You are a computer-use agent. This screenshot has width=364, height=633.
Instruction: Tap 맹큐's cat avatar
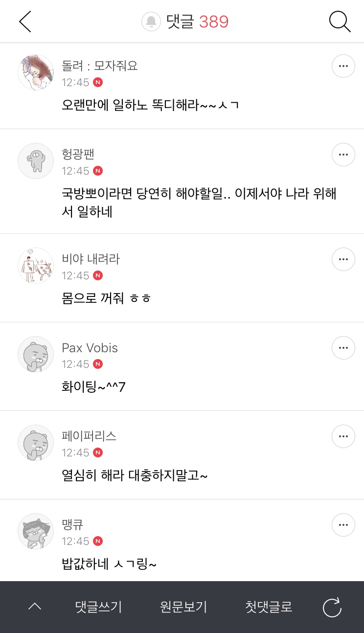pos(36,531)
